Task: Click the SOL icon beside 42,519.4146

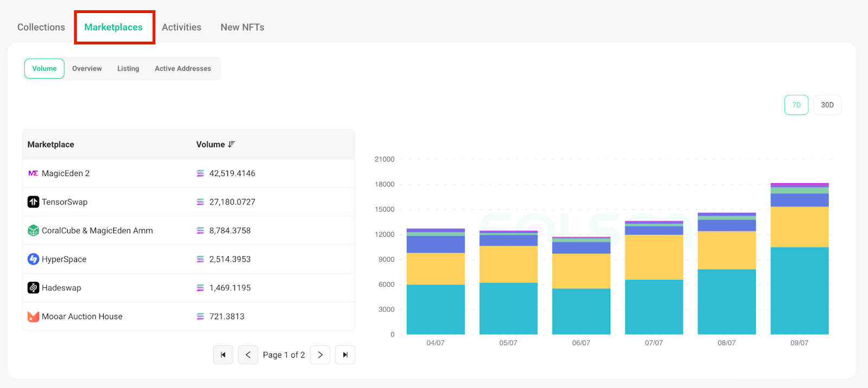Action: pos(200,173)
